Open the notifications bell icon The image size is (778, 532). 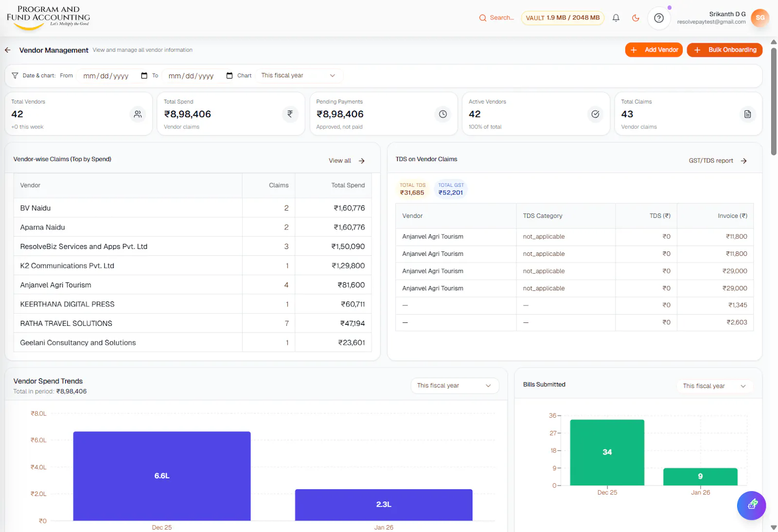[616, 18]
